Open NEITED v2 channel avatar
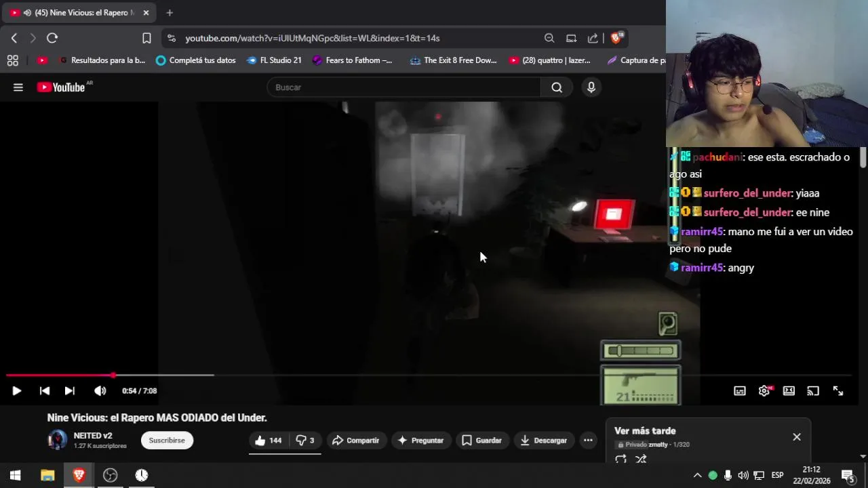 point(57,440)
